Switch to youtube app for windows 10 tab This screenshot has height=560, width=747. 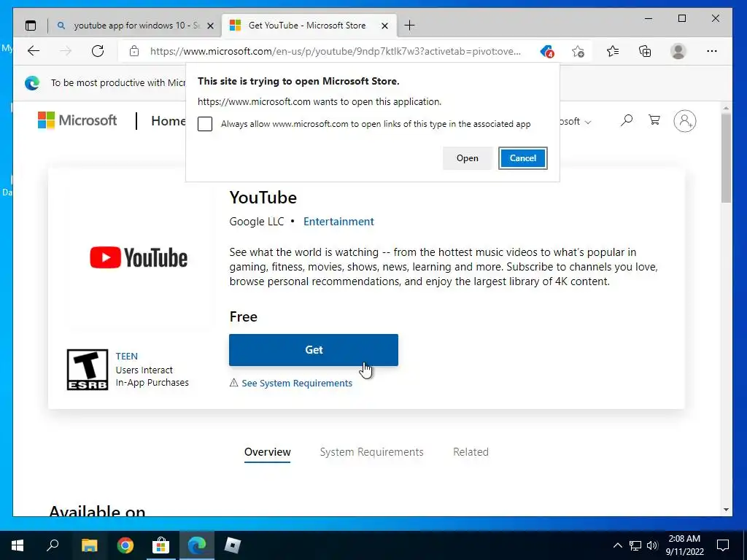click(x=135, y=26)
